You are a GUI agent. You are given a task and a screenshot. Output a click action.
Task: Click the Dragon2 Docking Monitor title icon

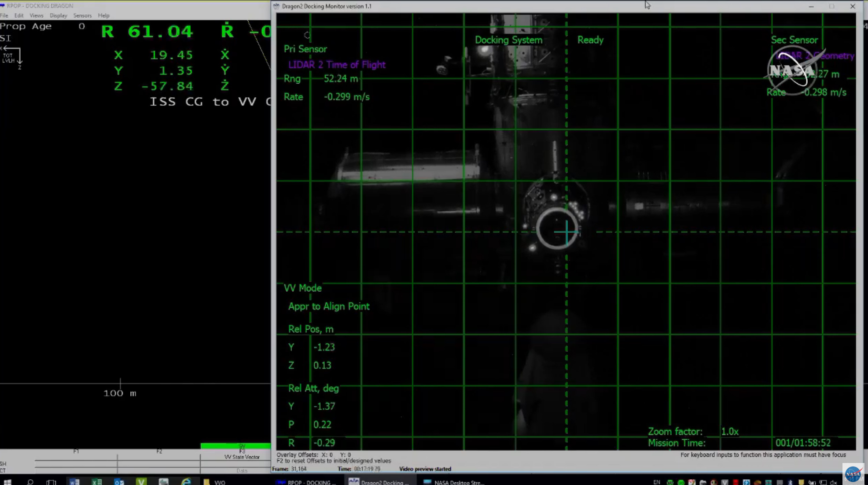(276, 6)
